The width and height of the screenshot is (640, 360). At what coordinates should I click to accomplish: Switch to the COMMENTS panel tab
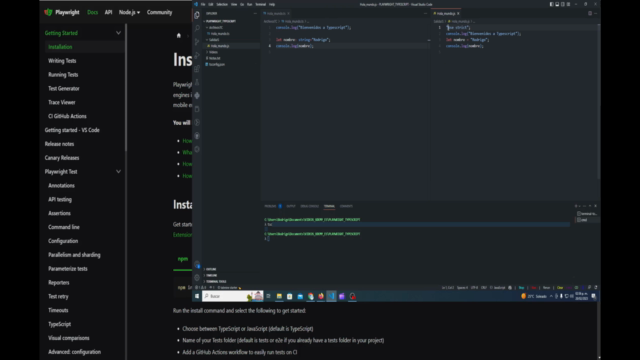click(346, 206)
